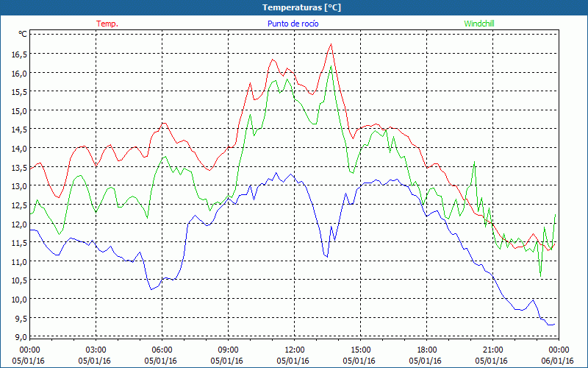Click the 9,0 y-axis value
Viewport: 588px width, 368px height.
click(21, 336)
